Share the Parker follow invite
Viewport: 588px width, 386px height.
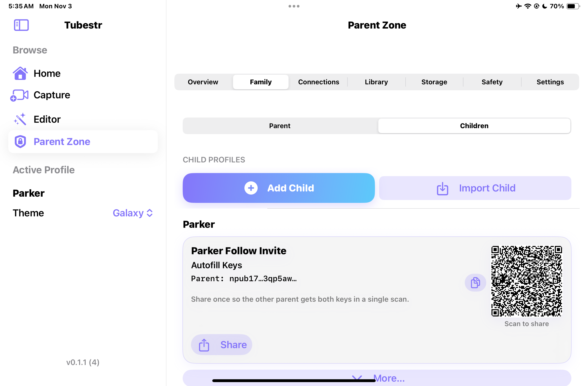click(x=222, y=345)
